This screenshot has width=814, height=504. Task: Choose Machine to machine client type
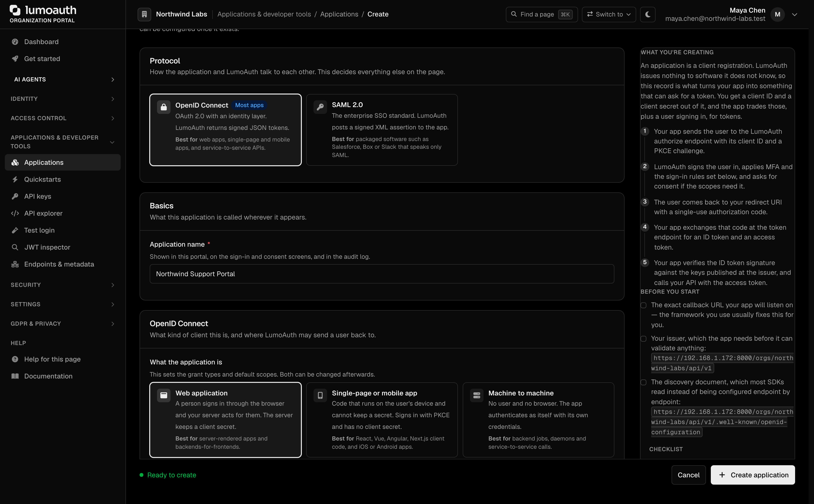click(538, 420)
